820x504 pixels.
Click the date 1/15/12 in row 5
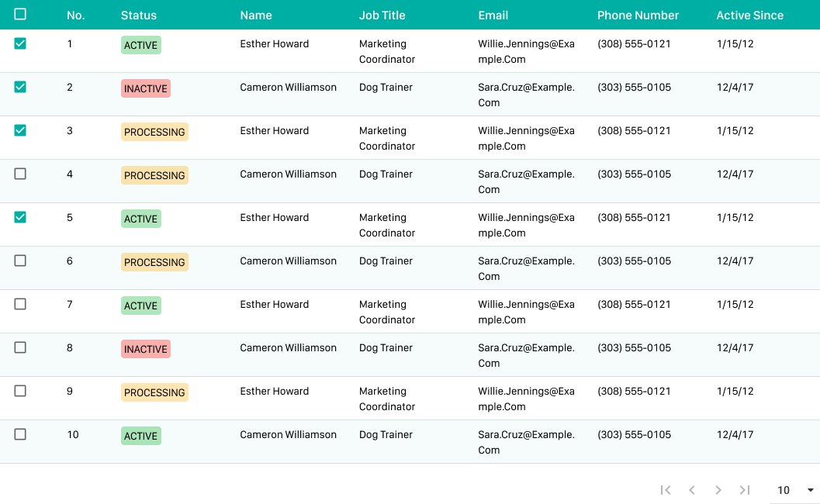point(735,217)
